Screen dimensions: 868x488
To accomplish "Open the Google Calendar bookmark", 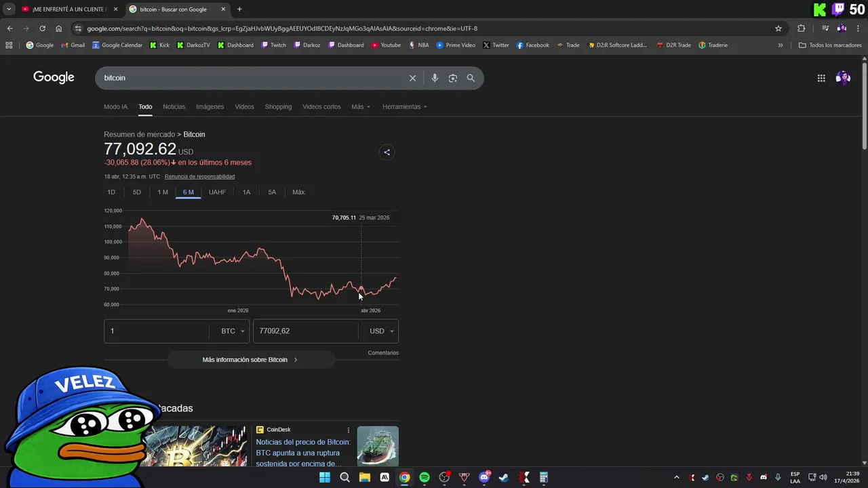I will (x=117, y=45).
